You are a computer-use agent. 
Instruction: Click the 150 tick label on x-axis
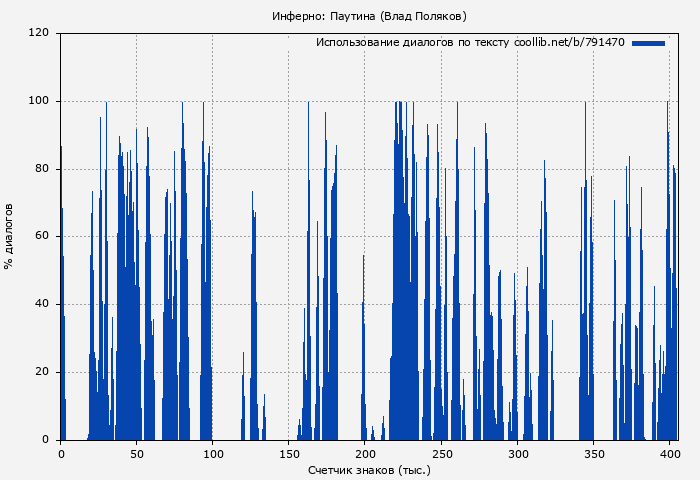[289, 453]
